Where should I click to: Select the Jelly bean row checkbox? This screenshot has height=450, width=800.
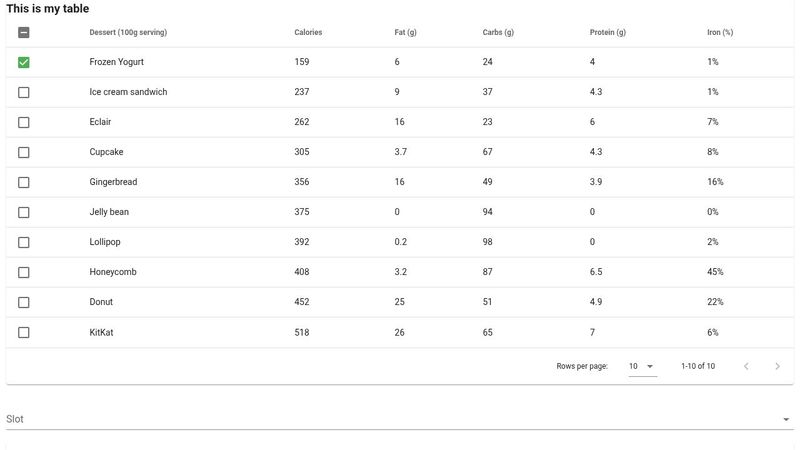[x=24, y=212]
